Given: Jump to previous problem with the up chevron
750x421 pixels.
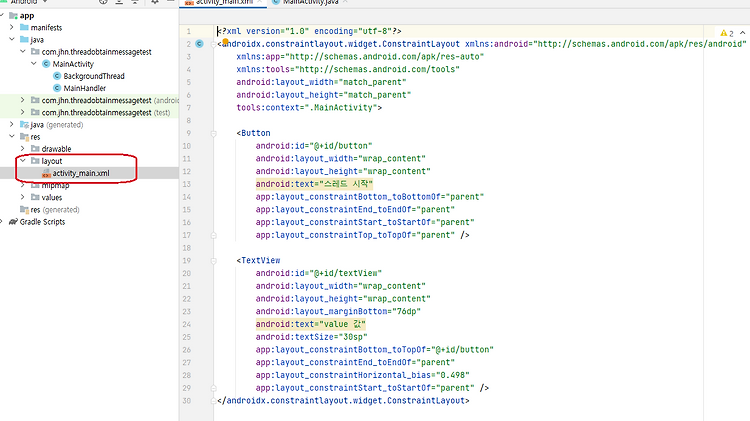Looking at the screenshot, I should tap(742, 33).
